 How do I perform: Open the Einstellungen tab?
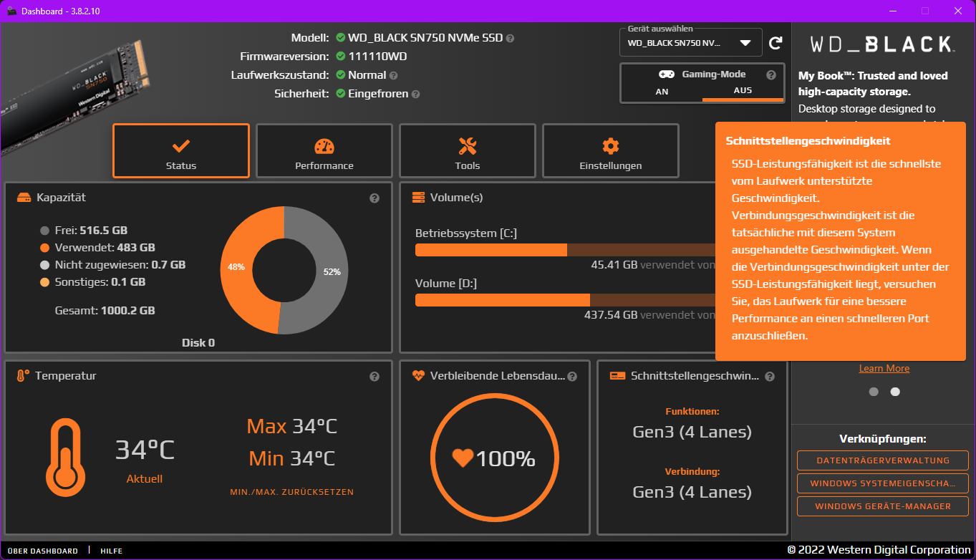click(611, 151)
